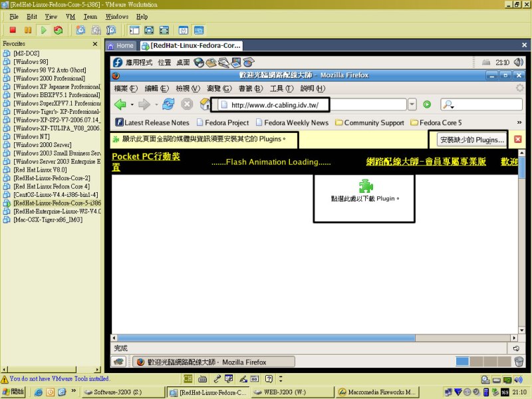Open the Community Support bookmark folder
Image resolution: width=532 pixels, height=399 pixels.
point(370,122)
